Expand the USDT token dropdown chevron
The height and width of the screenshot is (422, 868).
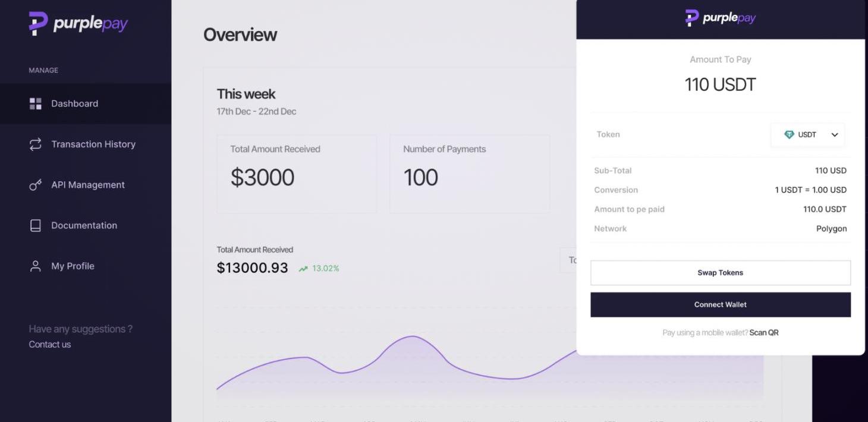coord(835,135)
